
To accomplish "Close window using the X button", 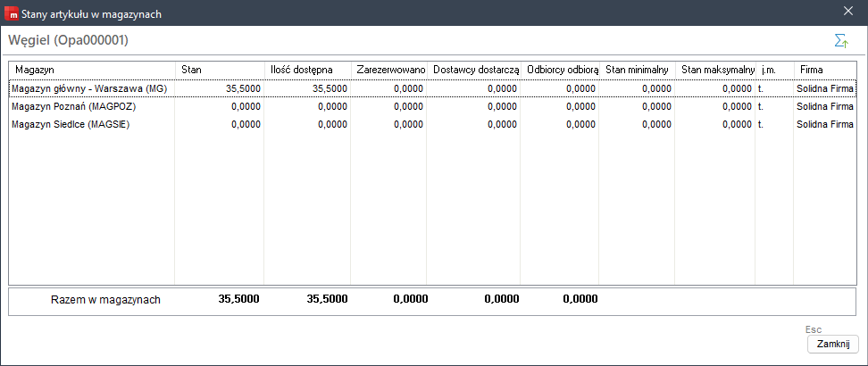I will [847, 11].
